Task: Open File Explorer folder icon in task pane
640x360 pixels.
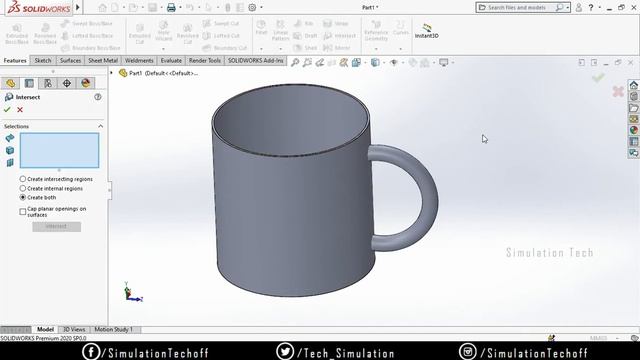Action: pyautogui.click(x=633, y=108)
